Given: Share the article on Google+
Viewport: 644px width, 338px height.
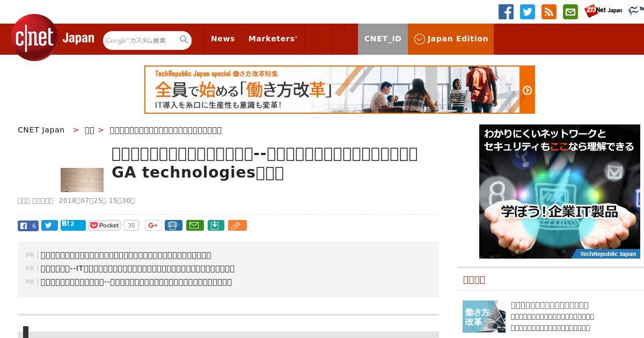Looking at the screenshot, I should pos(153,225).
